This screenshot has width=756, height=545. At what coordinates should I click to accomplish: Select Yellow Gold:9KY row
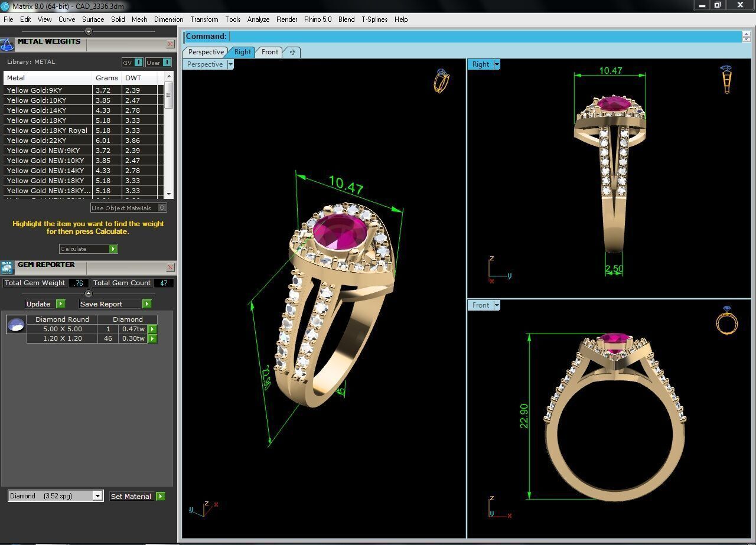[x=83, y=90]
